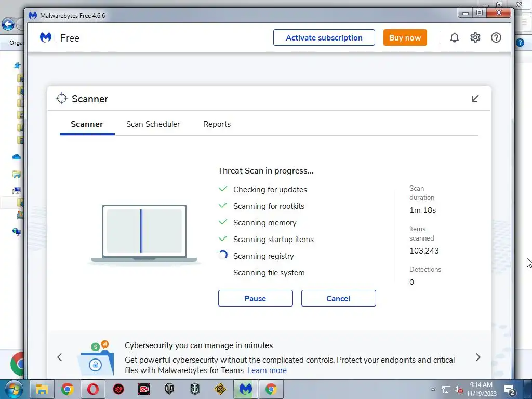Open the yellow diamond taskbar app
This screenshot has height=399, width=532.
[220, 389]
